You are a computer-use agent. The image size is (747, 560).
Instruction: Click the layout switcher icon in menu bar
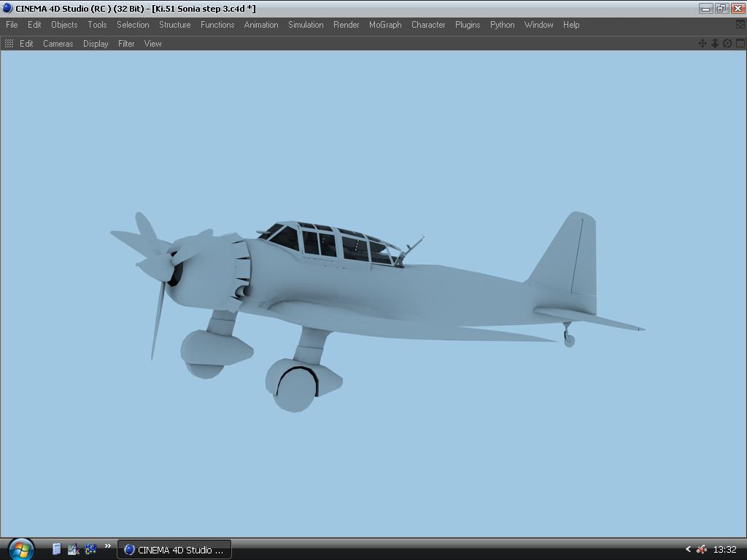pyautogui.click(x=740, y=25)
